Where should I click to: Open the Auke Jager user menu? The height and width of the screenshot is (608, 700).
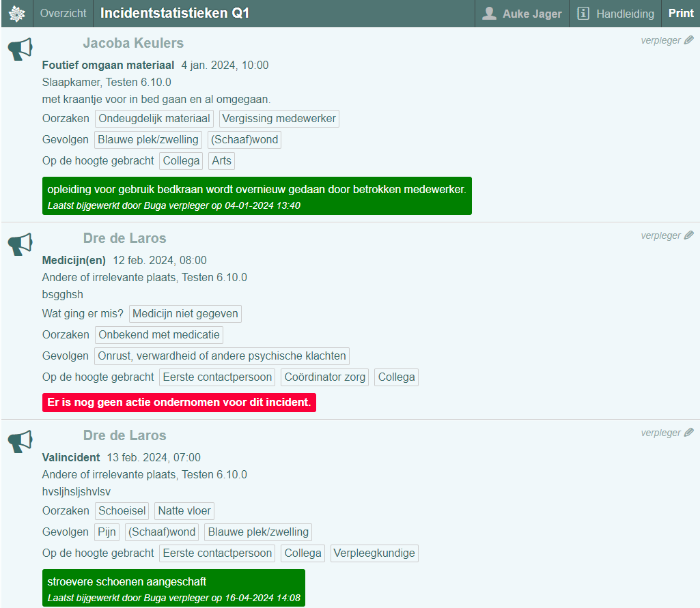(x=531, y=14)
